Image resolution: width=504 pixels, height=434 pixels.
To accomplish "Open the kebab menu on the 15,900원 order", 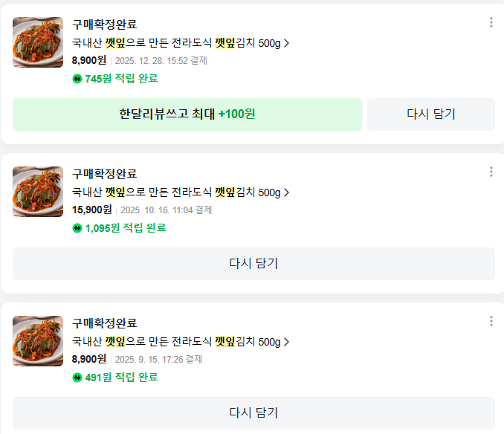I will tap(491, 172).
